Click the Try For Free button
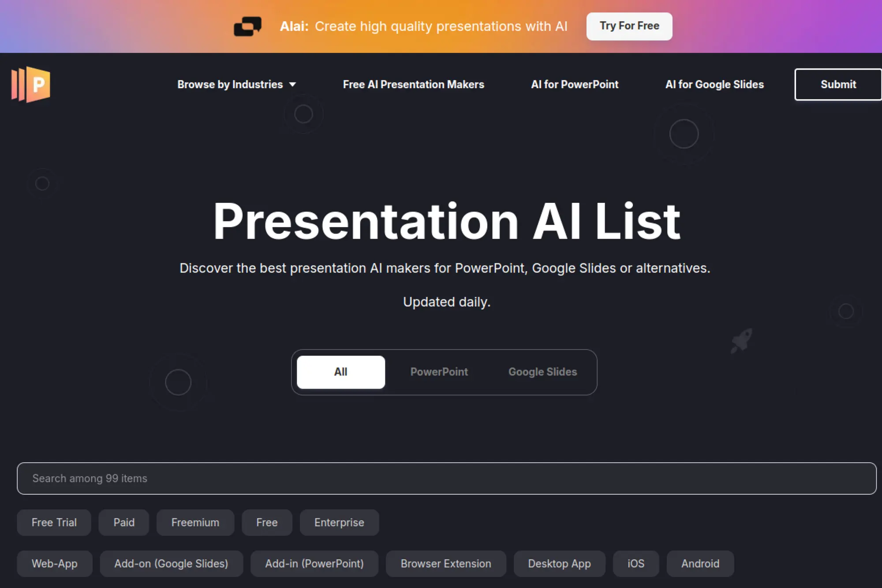 coord(629,26)
